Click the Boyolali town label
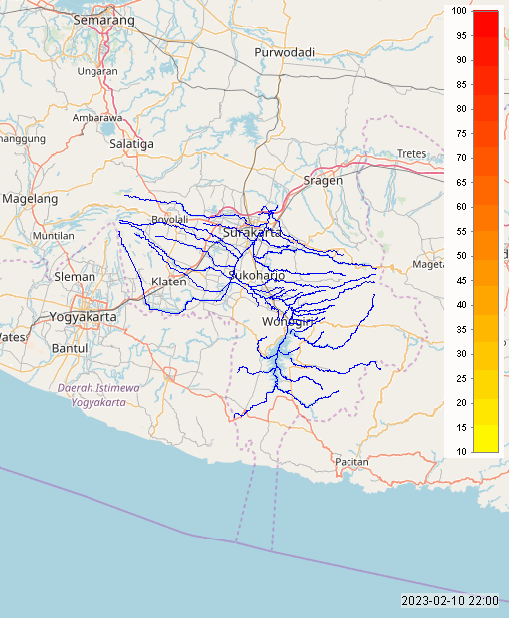The width and height of the screenshot is (509, 618). tap(170, 220)
